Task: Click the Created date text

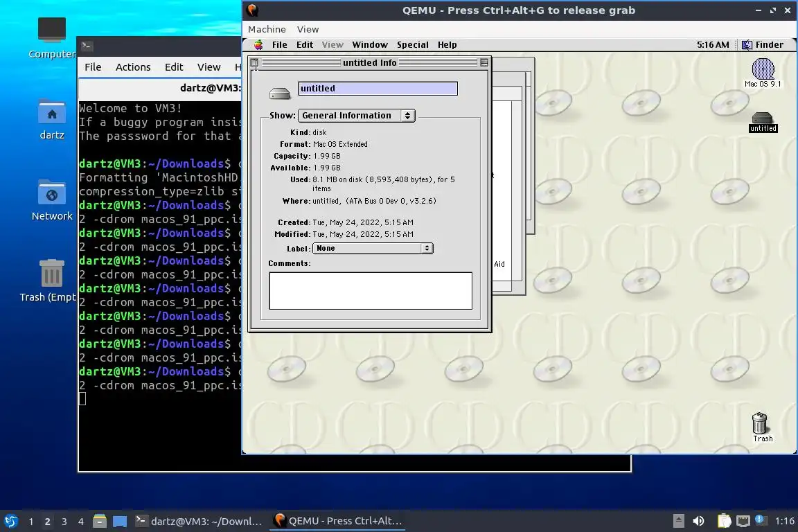Action: click(x=363, y=222)
